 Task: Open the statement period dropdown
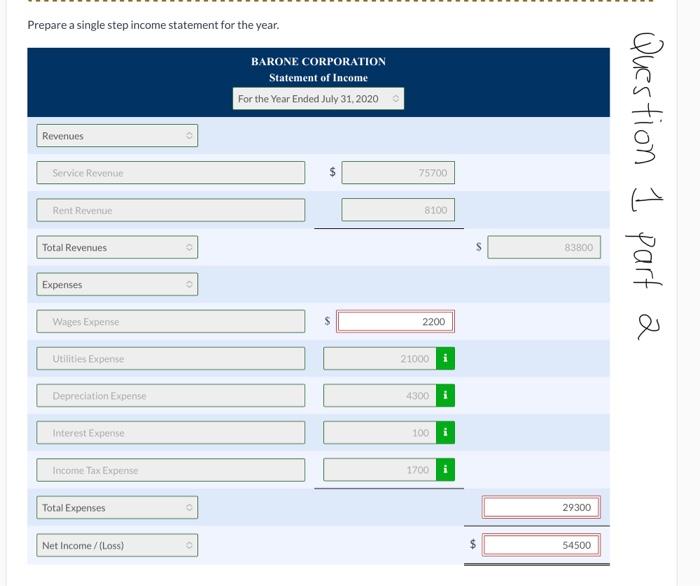318,99
